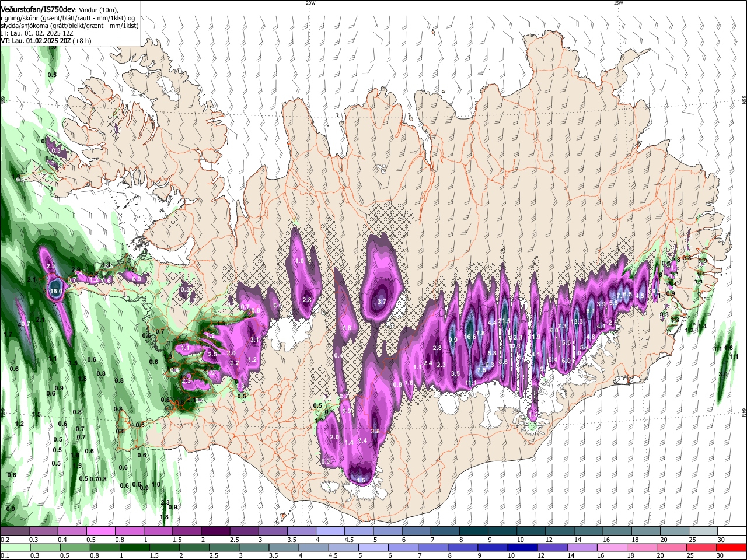The image size is (747, 560).
Task: Click the offshore 3.0 rain value
Action: pyautogui.click(x=723, y=374)
